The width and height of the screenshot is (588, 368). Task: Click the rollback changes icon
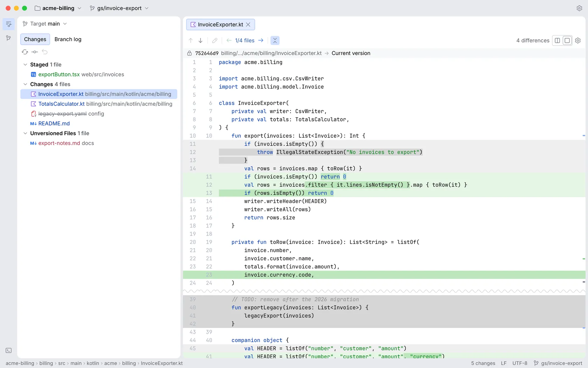point(45,52)
